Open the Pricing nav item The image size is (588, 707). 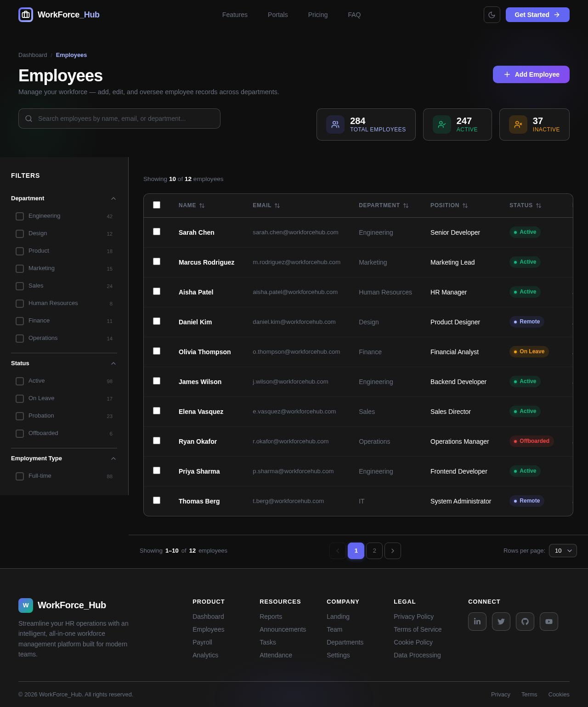point(318,15)
